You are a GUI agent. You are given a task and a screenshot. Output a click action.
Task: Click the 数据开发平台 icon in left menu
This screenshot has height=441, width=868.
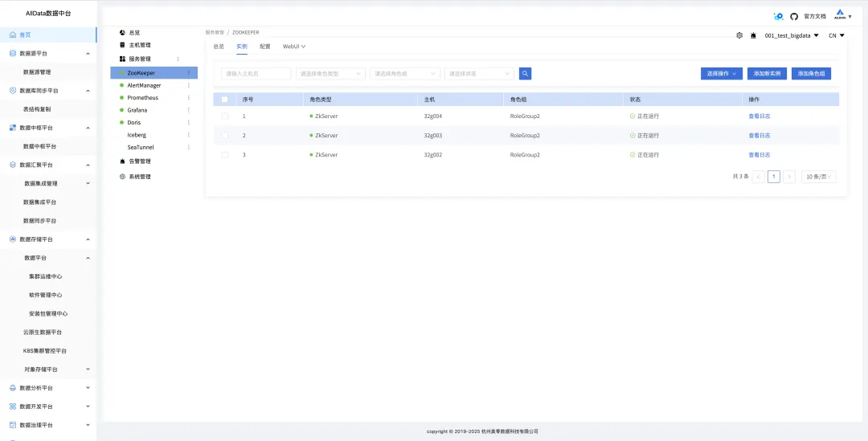click(13, 406)
